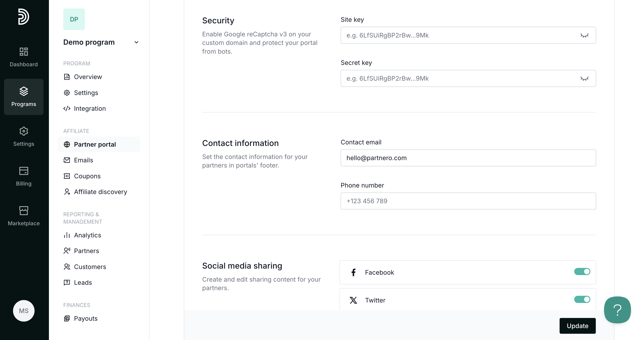The width and height of the screenshot is (644, 340).
Task: Click the DP program avatar
Action: point(74,19)
